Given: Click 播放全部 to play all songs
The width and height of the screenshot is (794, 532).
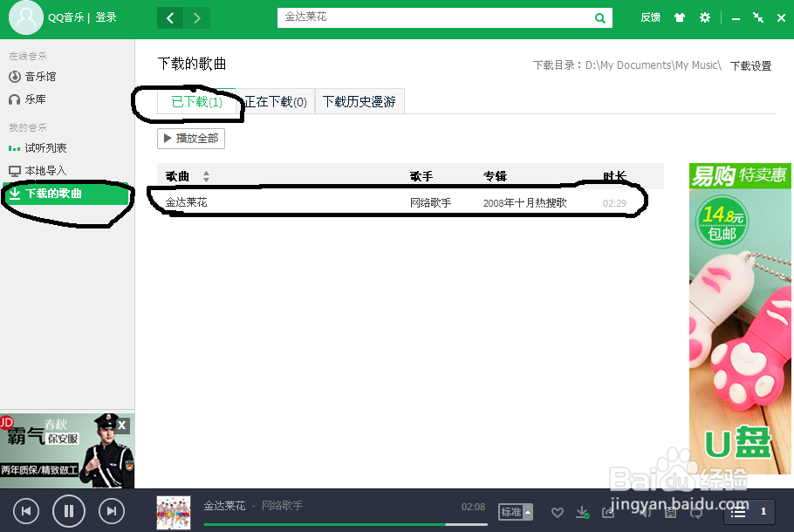Looking at the screenshot, I should pyautogui.click(x=190, y=138).
